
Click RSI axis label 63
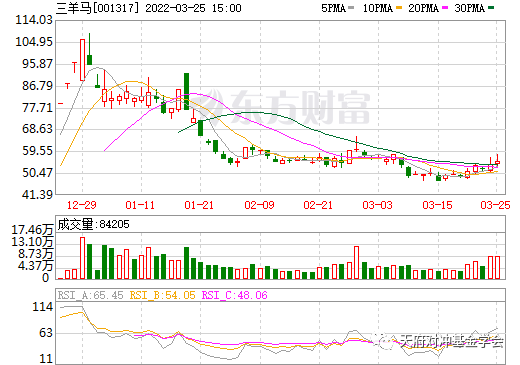point(46,333)
